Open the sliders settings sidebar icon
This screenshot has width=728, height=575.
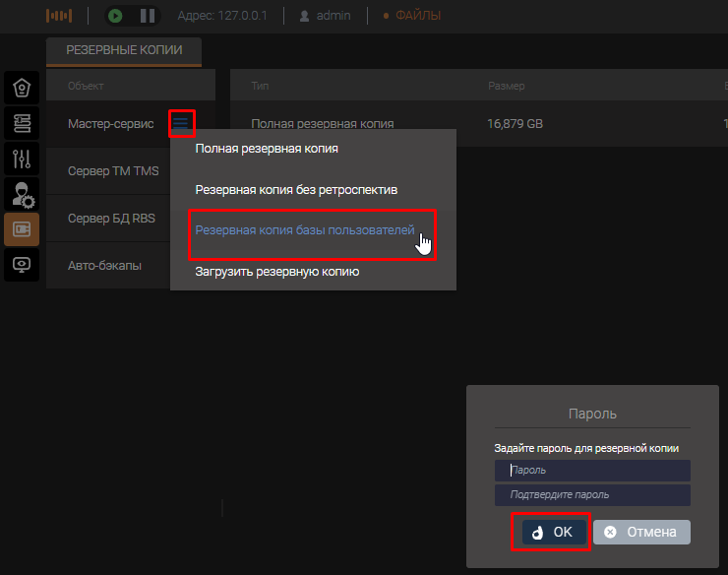[22, 159]
